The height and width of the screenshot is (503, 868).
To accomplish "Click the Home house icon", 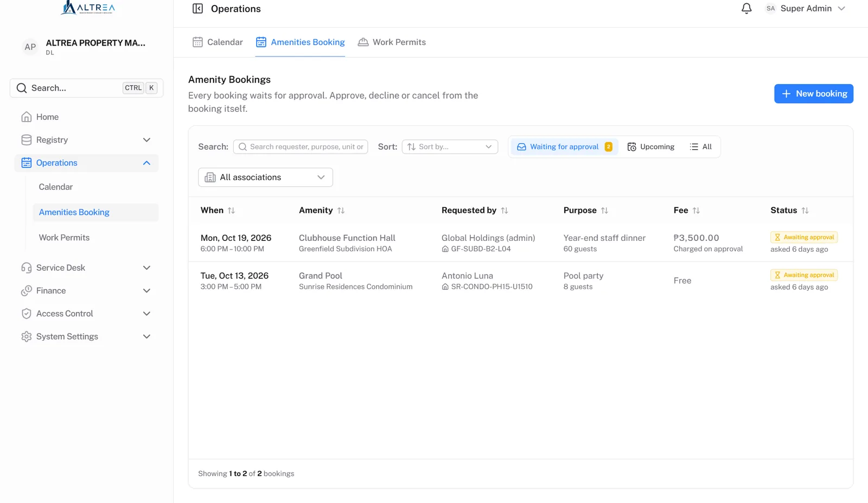I will coord(26,117).
